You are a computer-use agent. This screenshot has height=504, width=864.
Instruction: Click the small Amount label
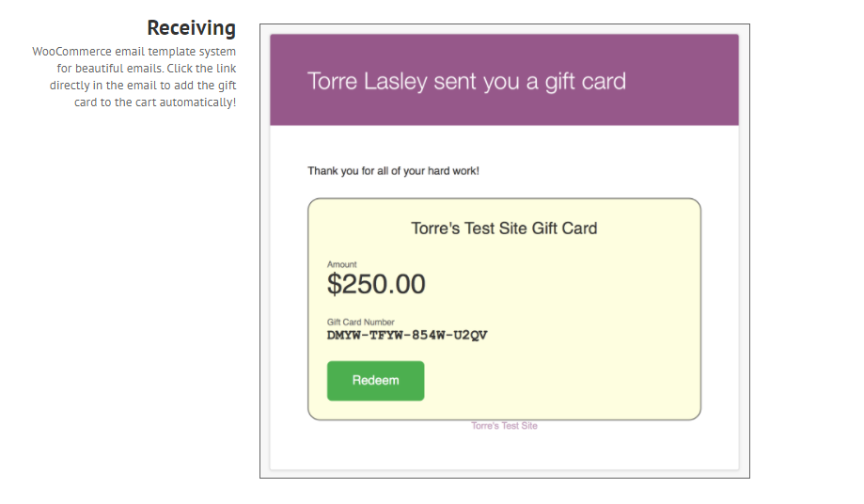click(341, 264)
